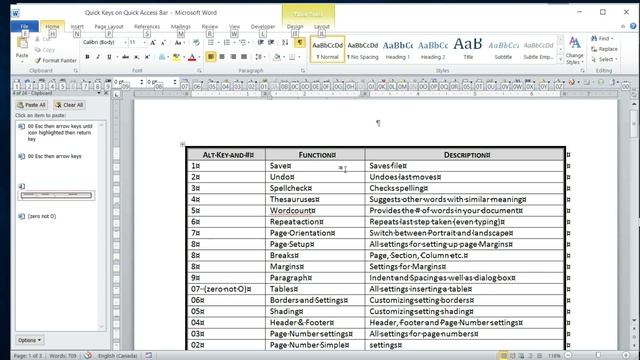Apply Bold formatting
The image size is (640, 360).
tap(87, 57)
